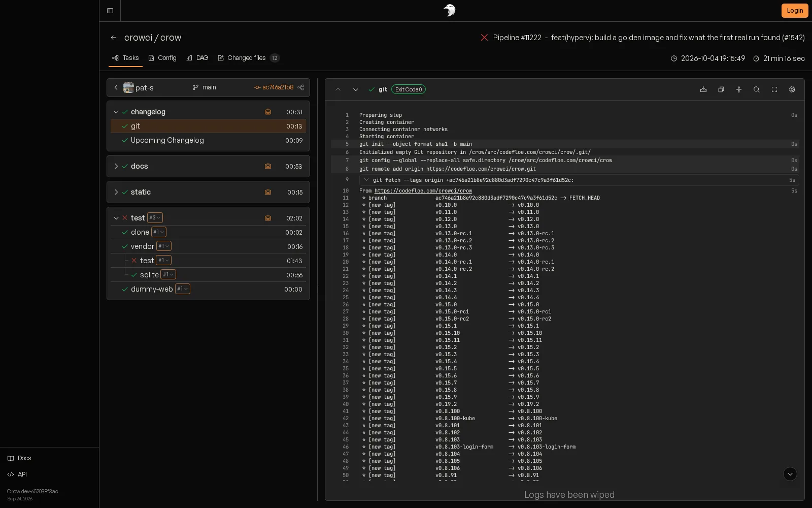This screenshot has height=508, width=812.
Task: Click the main branch icon
Action: click(196, 87)
